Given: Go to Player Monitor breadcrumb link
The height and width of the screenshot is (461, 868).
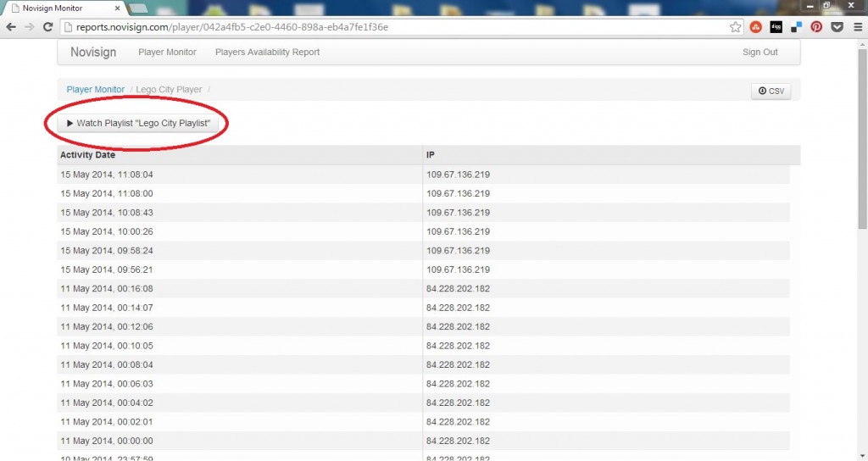Looking at the screenshot, I should [x=95, y=89].
